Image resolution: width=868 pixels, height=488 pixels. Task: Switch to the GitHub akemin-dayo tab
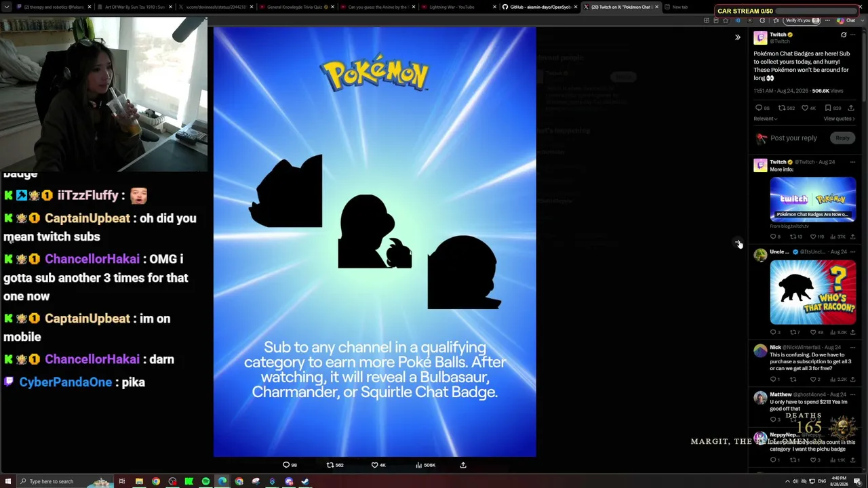539,7
